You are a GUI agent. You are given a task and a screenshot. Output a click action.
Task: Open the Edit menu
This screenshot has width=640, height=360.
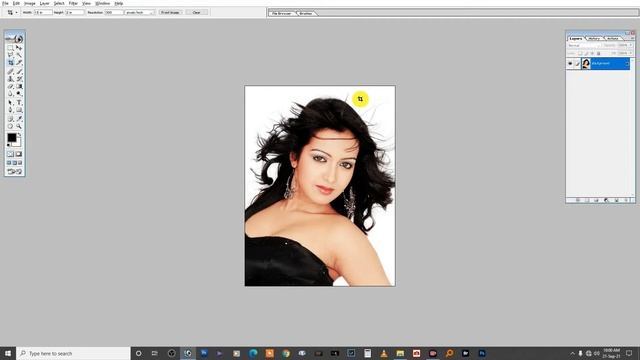(16, 3)
